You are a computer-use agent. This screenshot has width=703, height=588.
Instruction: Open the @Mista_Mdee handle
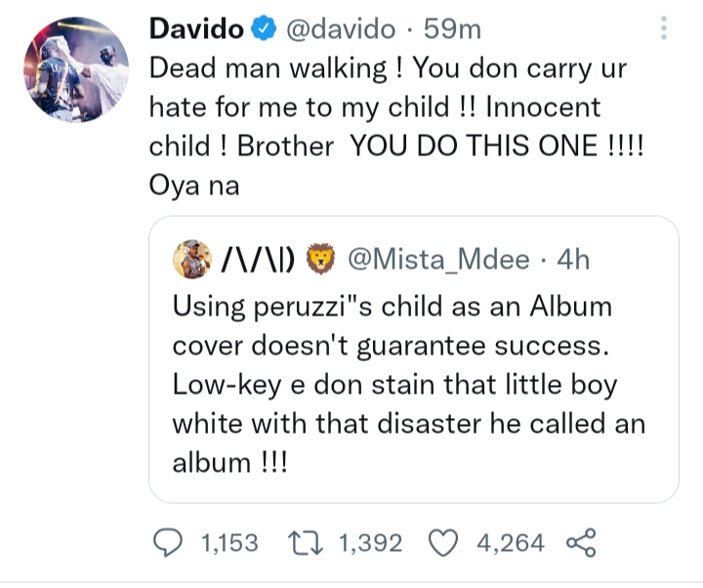point(438,261)
